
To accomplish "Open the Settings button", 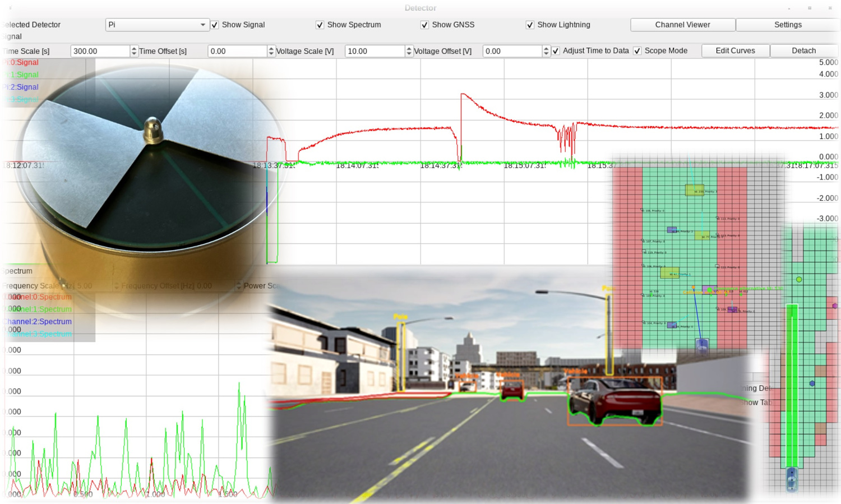I will 788,25.
